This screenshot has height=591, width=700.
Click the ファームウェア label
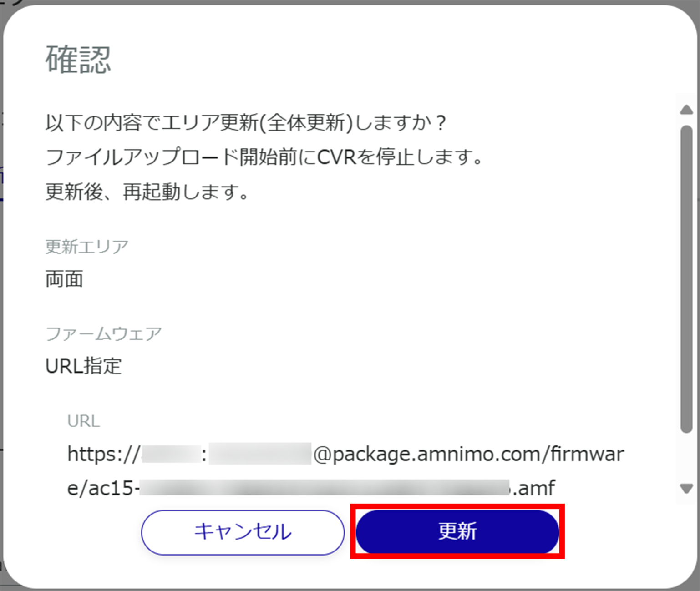point(104,334)
